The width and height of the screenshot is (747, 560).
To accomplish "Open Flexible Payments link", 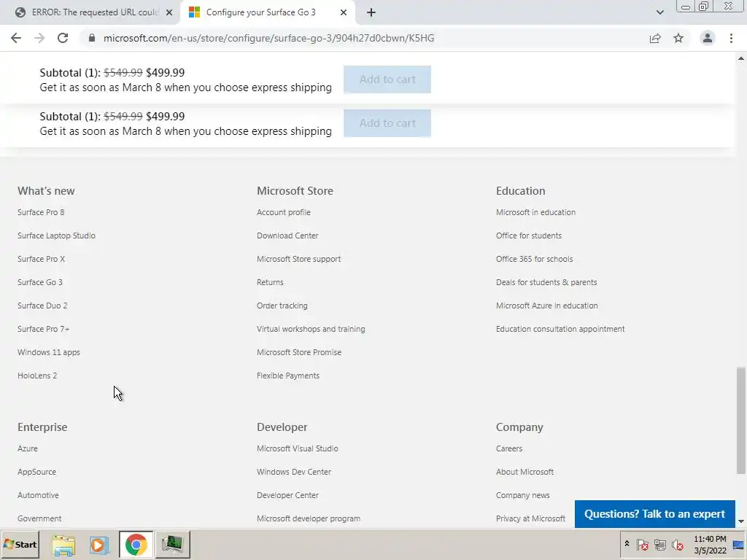I will click(288, 376).
